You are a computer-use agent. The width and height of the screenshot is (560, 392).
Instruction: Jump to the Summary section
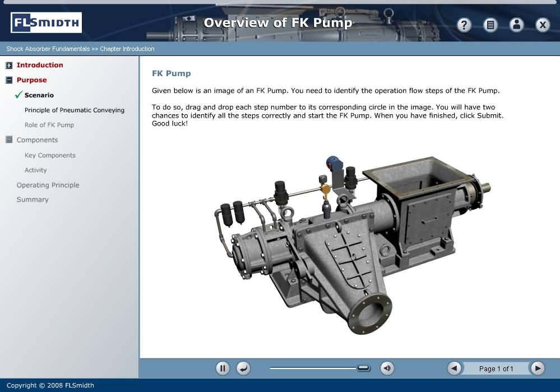(33, 199)
